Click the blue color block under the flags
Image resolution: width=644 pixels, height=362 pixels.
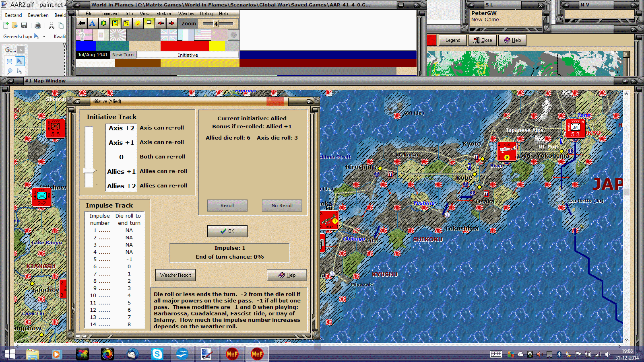click(x=86, y=46)
